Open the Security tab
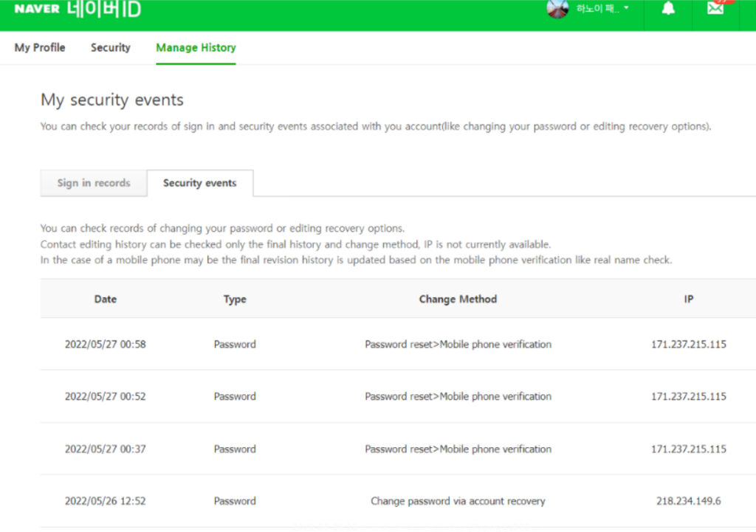 tap(111, 48)
